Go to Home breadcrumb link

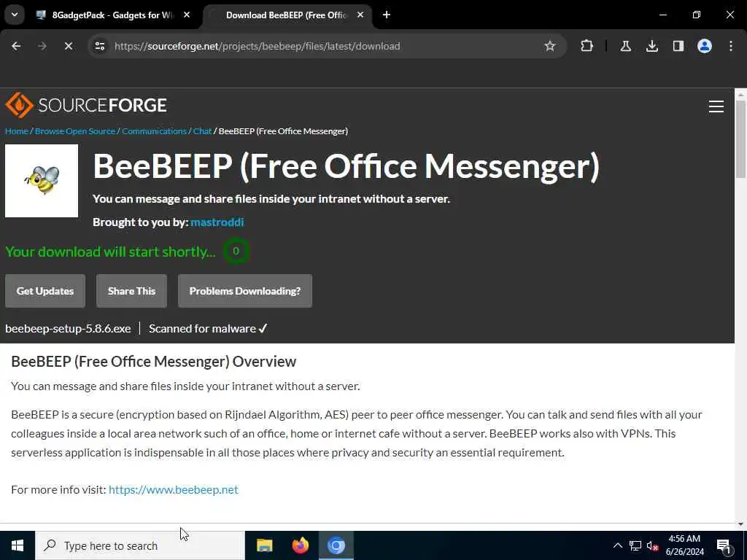[17, 131]
